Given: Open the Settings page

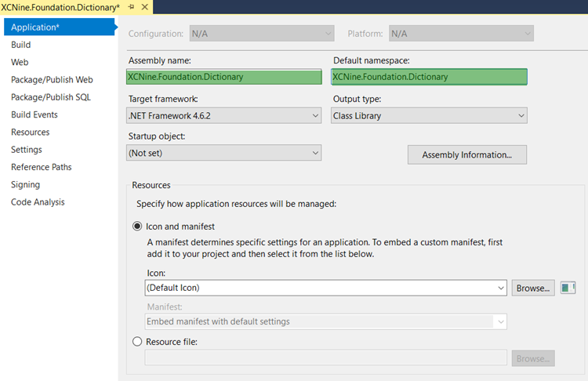Looking at the screenshot, I should (x=26, y=150).
